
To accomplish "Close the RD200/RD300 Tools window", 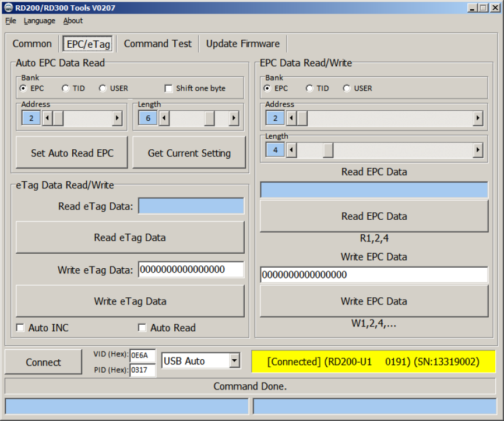I will (x=495, y=8).
